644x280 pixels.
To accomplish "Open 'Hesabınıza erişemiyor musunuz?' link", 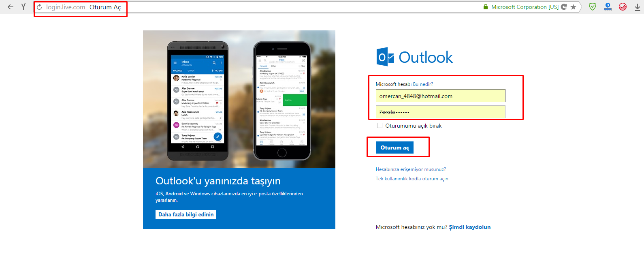I will [411, 169].
